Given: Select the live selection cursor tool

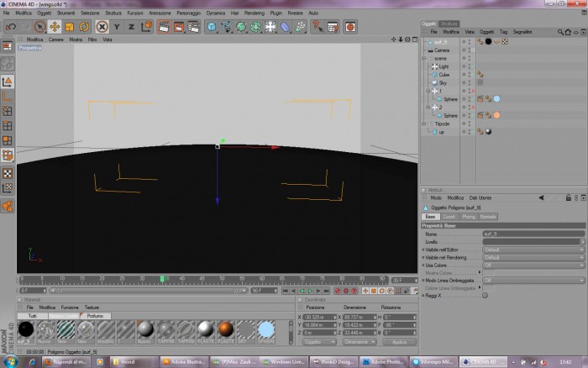Looking at the screenshot, I should 39,27.
